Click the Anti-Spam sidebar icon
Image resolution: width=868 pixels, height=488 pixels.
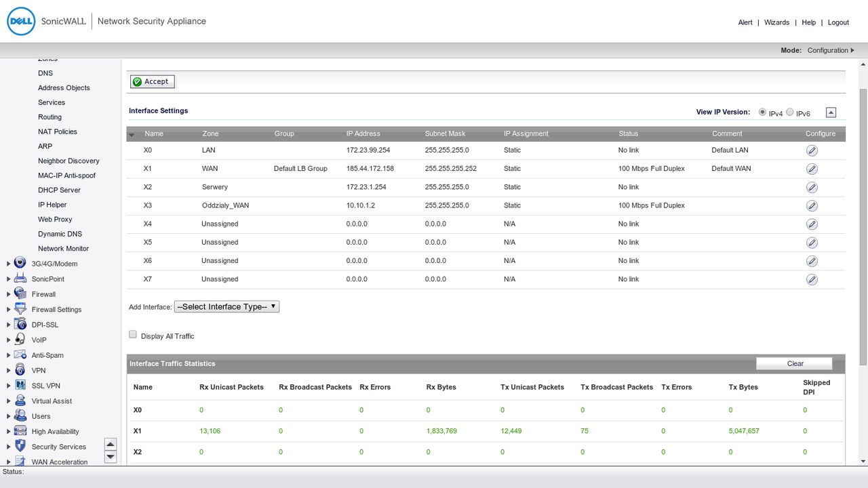20,354
